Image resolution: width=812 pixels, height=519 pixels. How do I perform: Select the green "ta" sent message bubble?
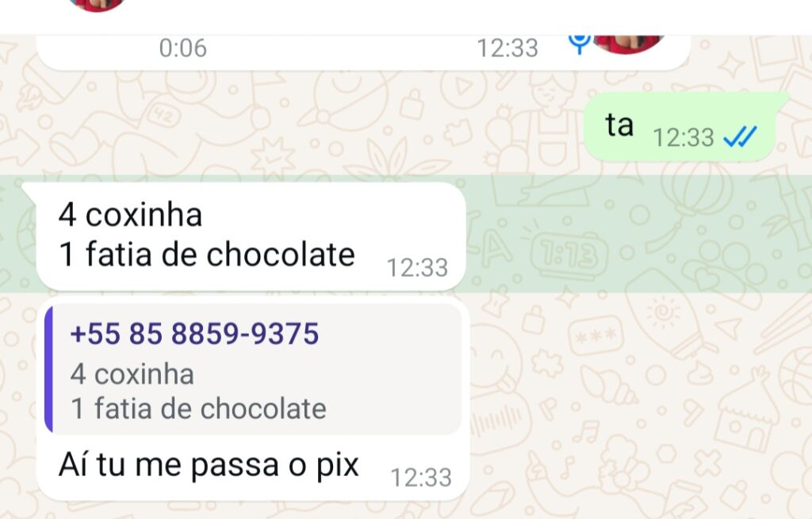684,127
